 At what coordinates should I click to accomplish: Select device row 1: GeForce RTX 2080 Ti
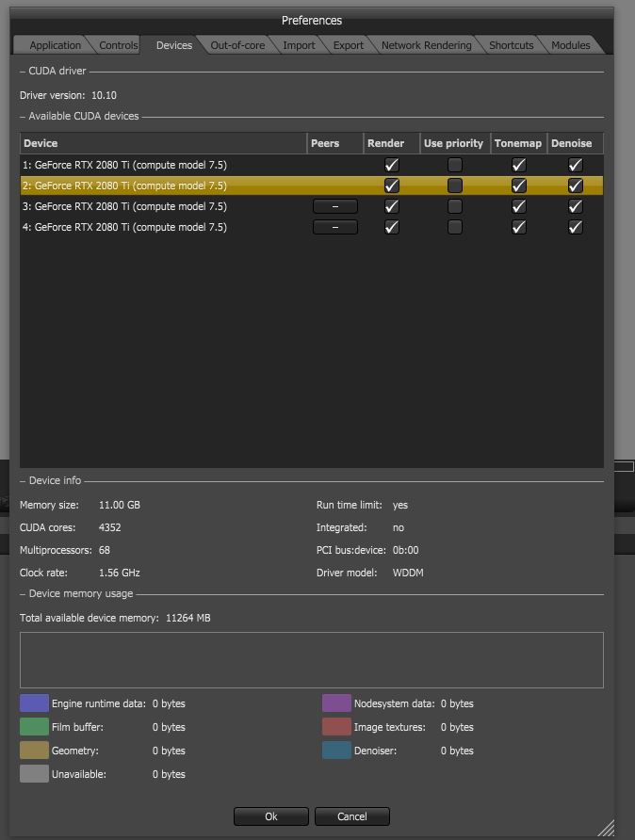(311, 165)
